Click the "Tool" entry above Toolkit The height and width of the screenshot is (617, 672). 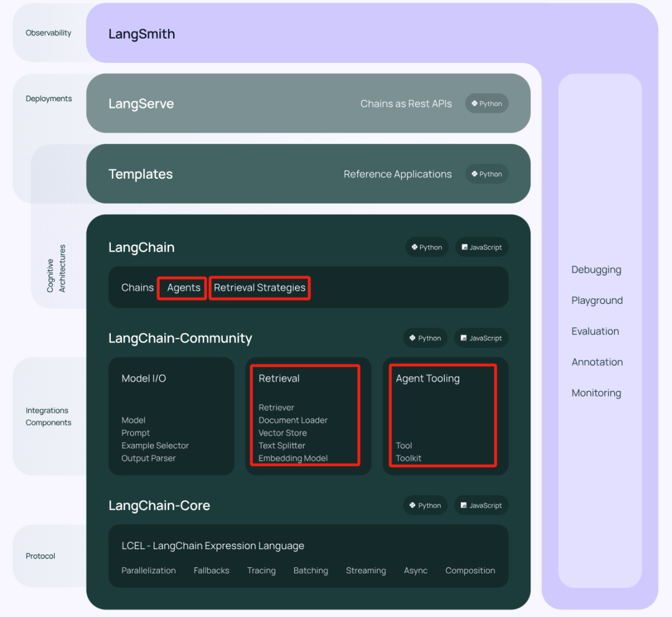pos(404,446)
